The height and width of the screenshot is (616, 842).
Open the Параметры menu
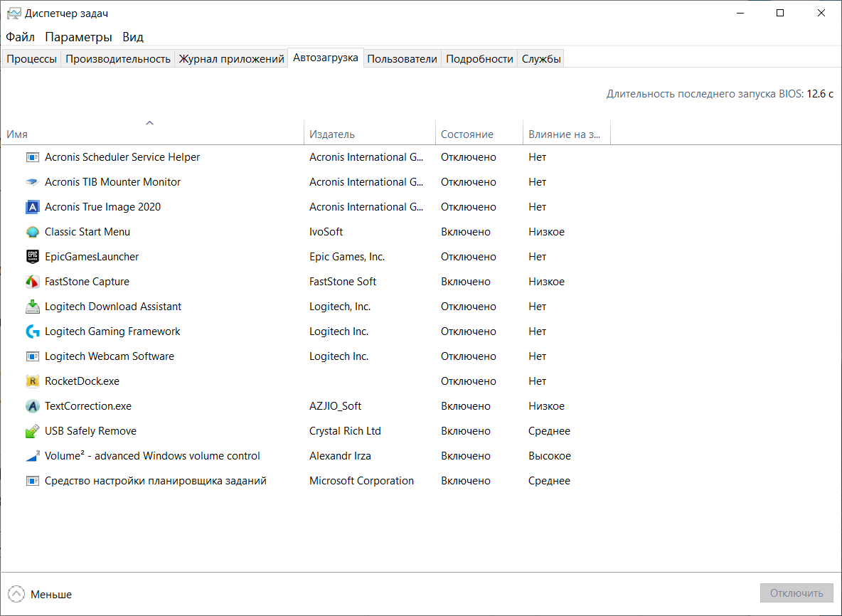point(78,37)
